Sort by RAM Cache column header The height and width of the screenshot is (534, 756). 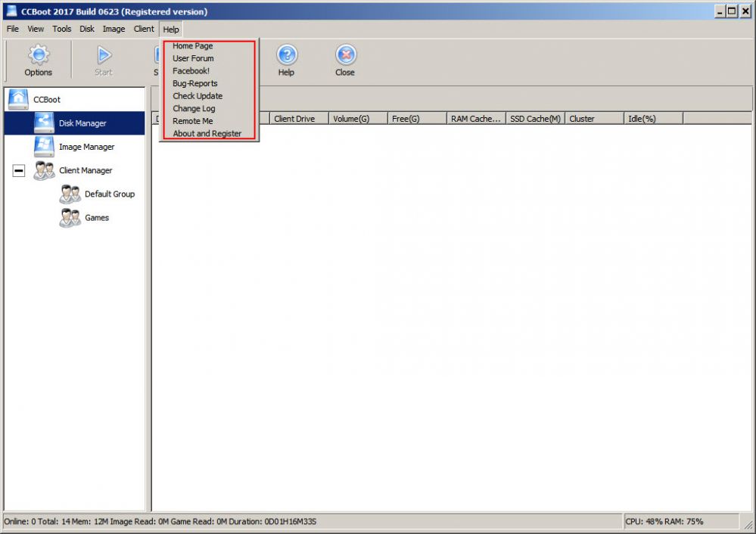tap(476, 119)
